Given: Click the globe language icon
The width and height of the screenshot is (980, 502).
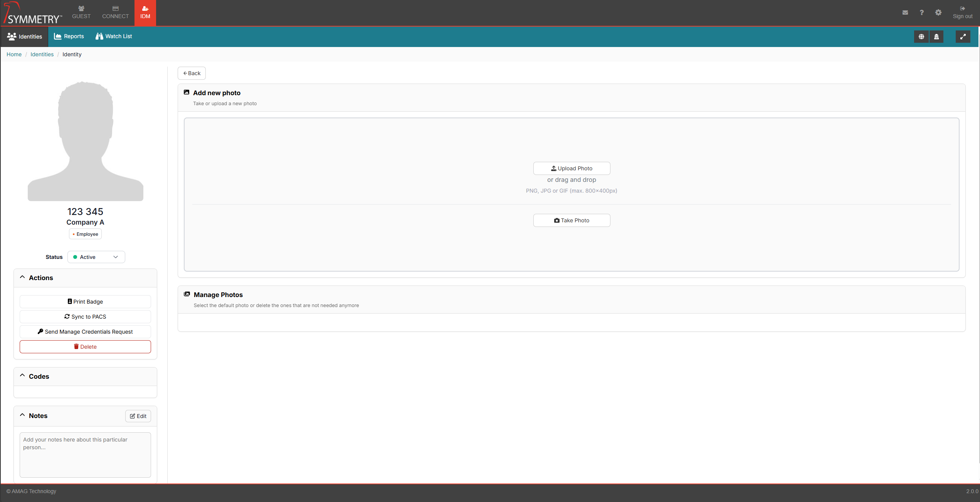Looking at the screenshot, I should click(921, 37).
